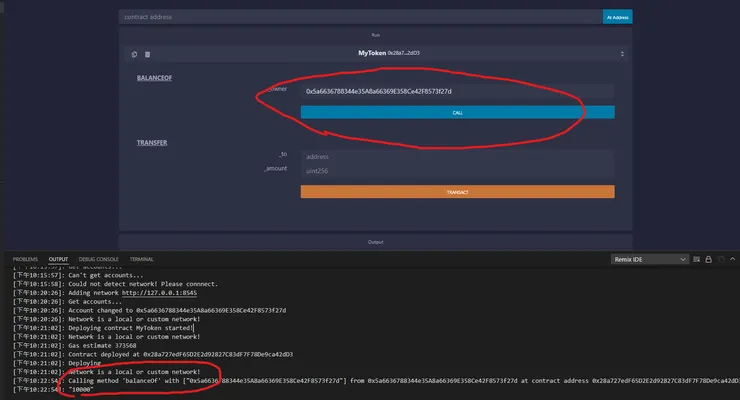Select the 'Gas estimate 373568' log line
Screen dimensions: 740x400
(75, 346)
